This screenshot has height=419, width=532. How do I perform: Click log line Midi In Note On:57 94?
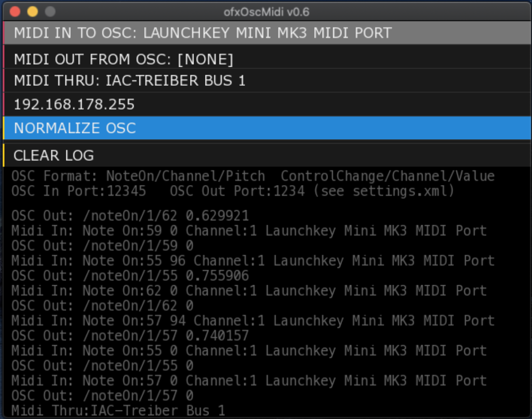253,321
